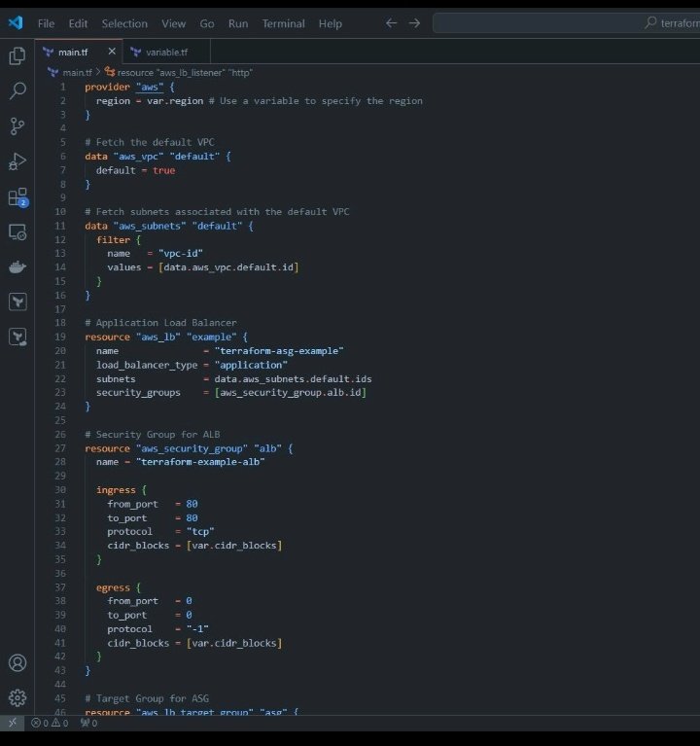Open Extensions view with badge 2

[18, 197]
